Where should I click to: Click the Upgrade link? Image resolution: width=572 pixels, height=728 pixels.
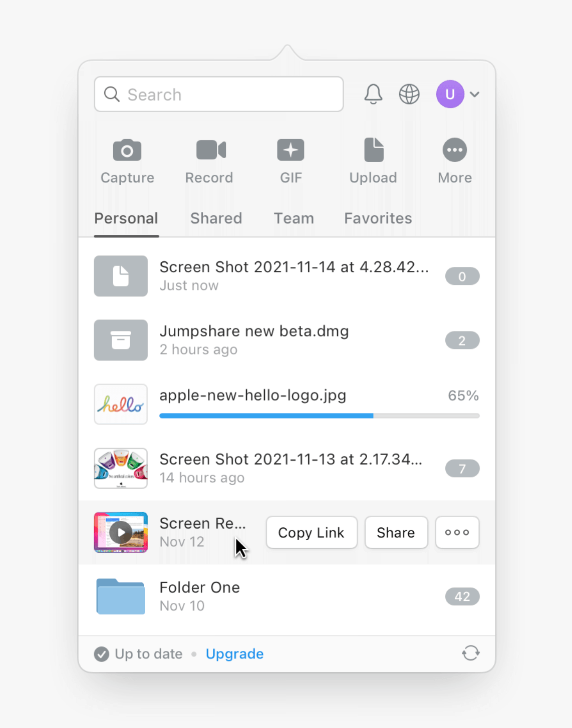pyautogui.click(x=234, y=654)
